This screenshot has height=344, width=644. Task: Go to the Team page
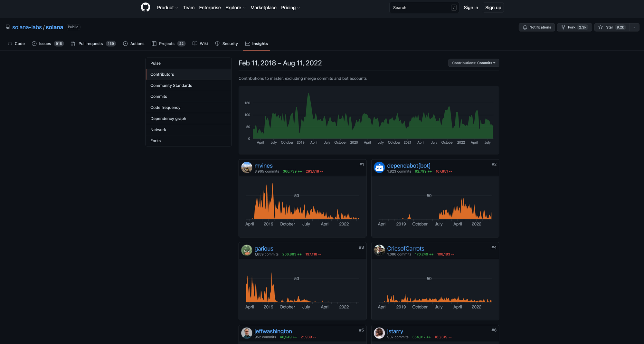(x=189, y=7)
